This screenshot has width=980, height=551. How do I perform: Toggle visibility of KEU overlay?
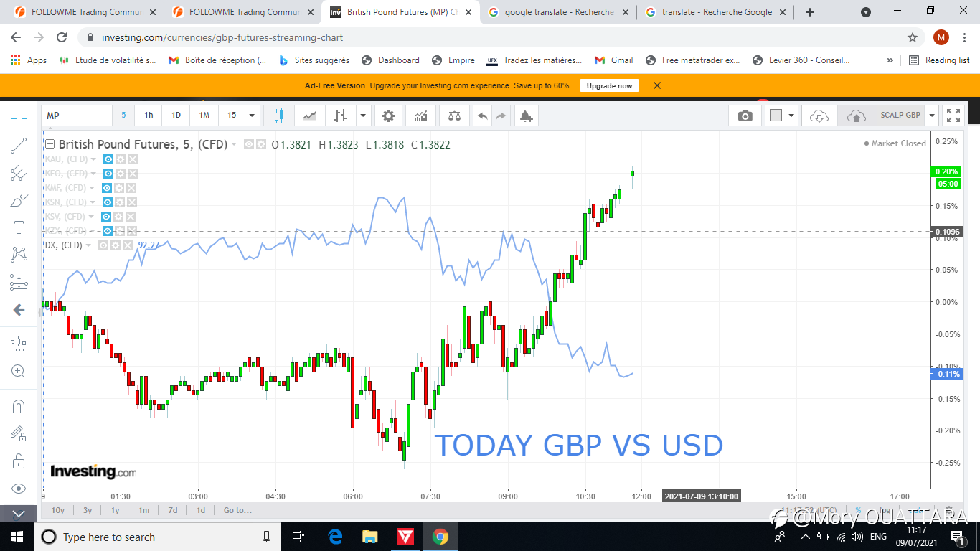tap(108, 174)
